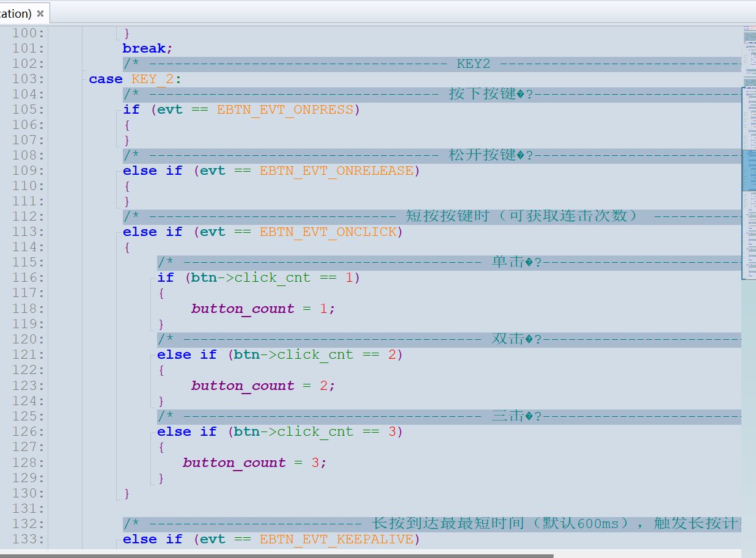
Task: Click the 三击 comment line
Action: point(449,416)
